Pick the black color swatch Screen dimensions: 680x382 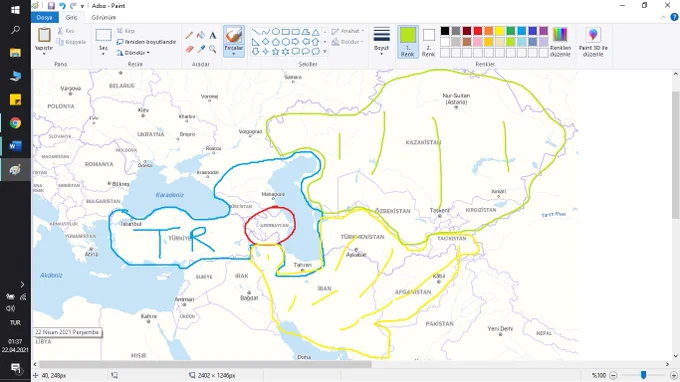[x=445, y=31]
